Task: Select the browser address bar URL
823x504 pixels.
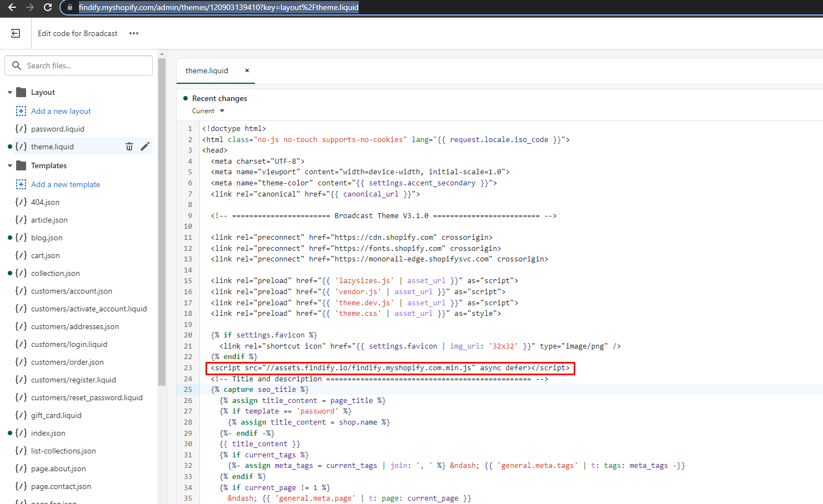Action: tap(219, 7)
